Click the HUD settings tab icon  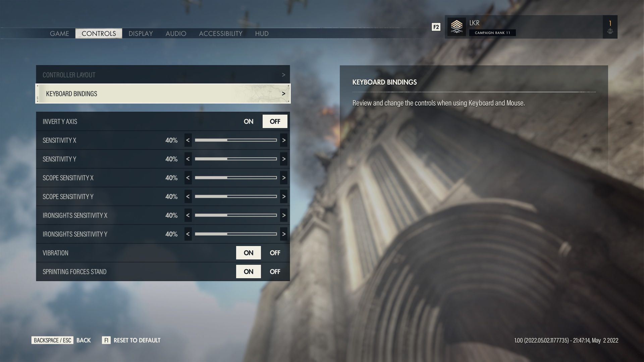tap(261, 33)
